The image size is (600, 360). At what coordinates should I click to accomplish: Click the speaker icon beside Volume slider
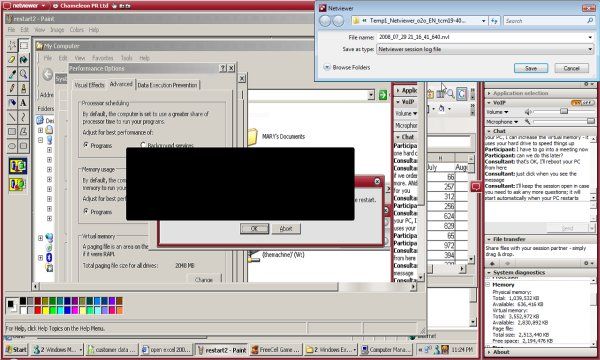[528, 112]
